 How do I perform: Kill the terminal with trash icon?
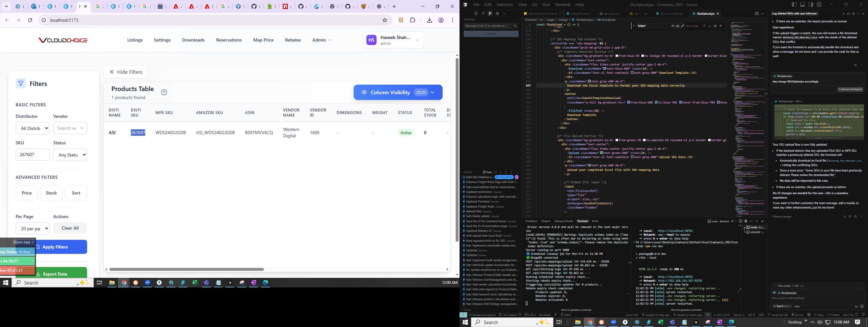click(746, 221)
